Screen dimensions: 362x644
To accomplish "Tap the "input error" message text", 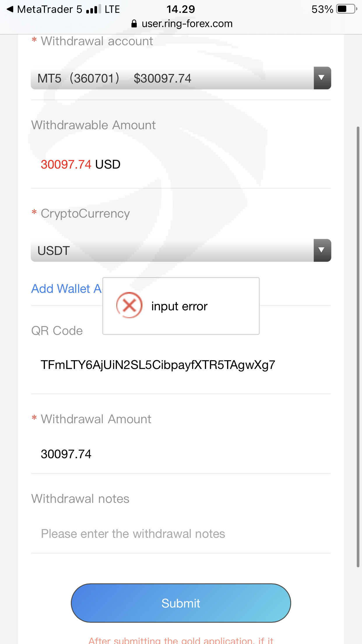I will [179, 306].
